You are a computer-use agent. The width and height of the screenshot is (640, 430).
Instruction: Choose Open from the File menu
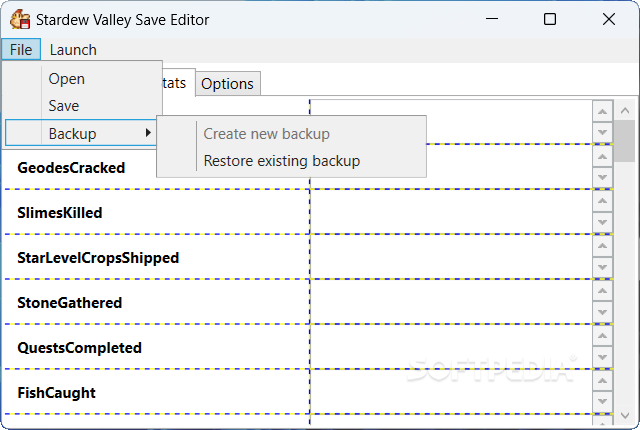[x=82, y=79]
